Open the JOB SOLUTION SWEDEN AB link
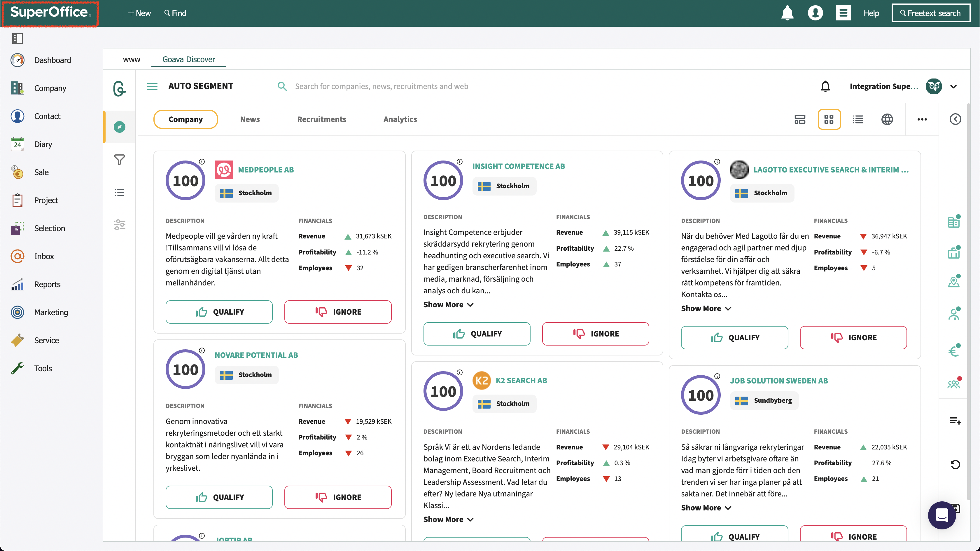Screen dimensions: 980x551 click(779, 381)
